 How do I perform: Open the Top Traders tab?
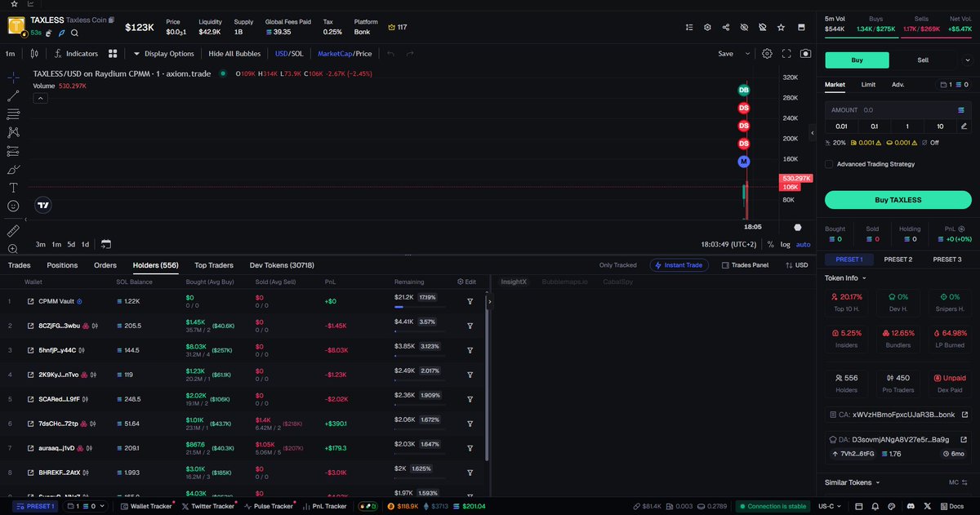point(214,265)
